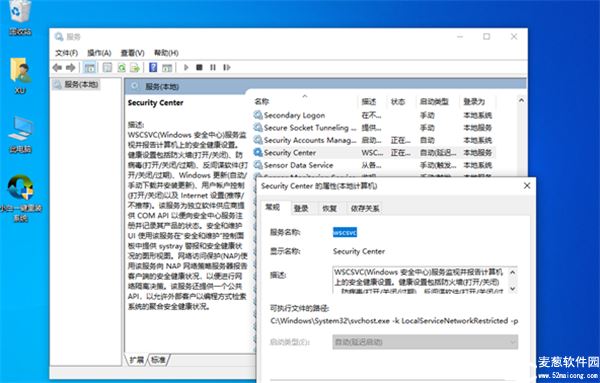The image size is (600, 383).
Task: Click the Refresh toolbar icon
Action: [x=122, y=68]
